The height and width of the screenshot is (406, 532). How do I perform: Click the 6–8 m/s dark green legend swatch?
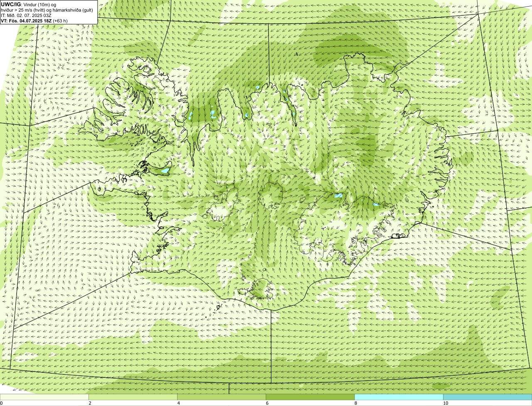pyautogui.click(x=310, y=397)
